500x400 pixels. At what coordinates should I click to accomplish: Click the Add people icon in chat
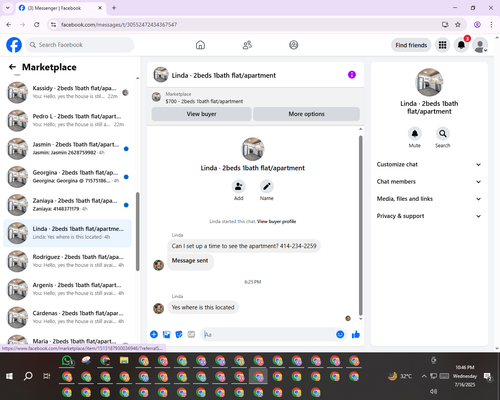click(239, 186)
